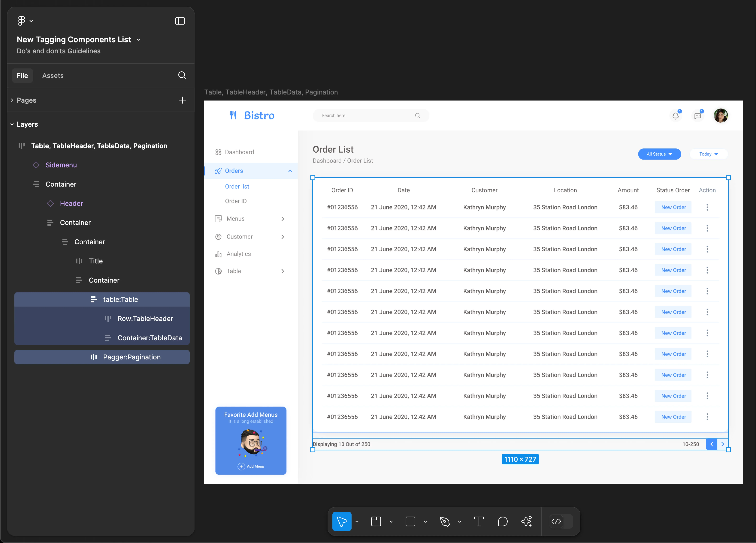The height and width of the screenshot is (543, 756).
Task: Open Pen tool options dropdown arrow
Action: (460, 522)
